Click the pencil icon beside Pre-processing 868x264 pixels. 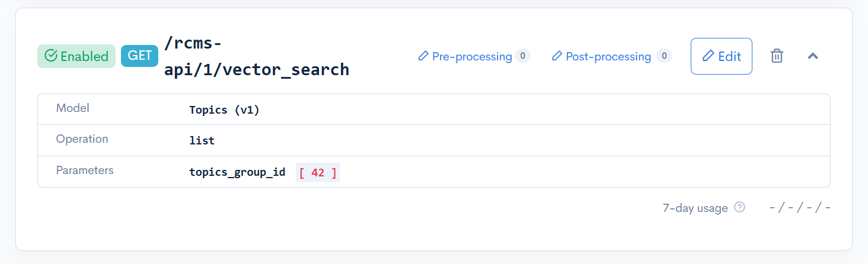coord(423,56)
